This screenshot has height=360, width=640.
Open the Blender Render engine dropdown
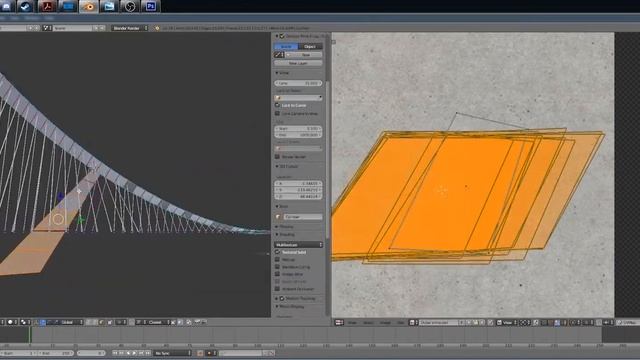[130, 28]
